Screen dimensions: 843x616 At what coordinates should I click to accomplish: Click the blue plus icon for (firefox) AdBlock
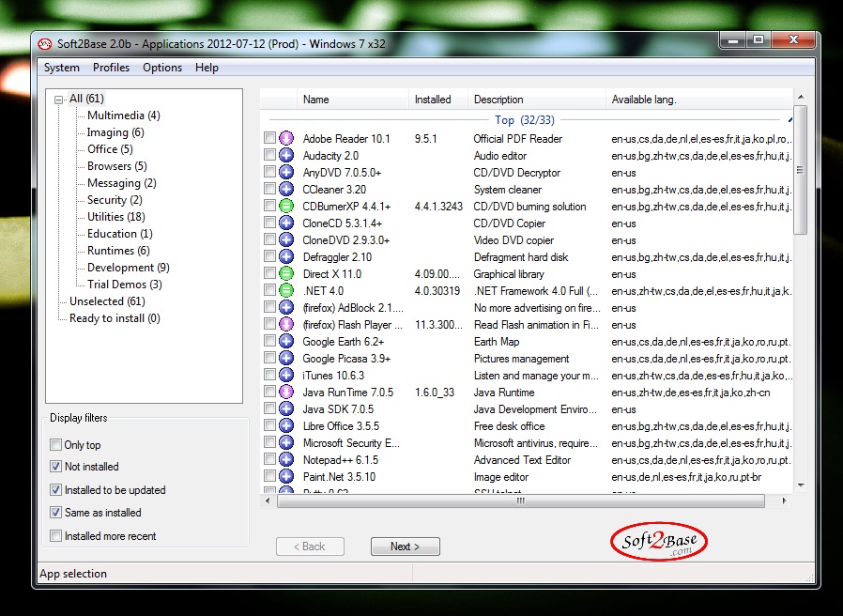pos(286,308)
